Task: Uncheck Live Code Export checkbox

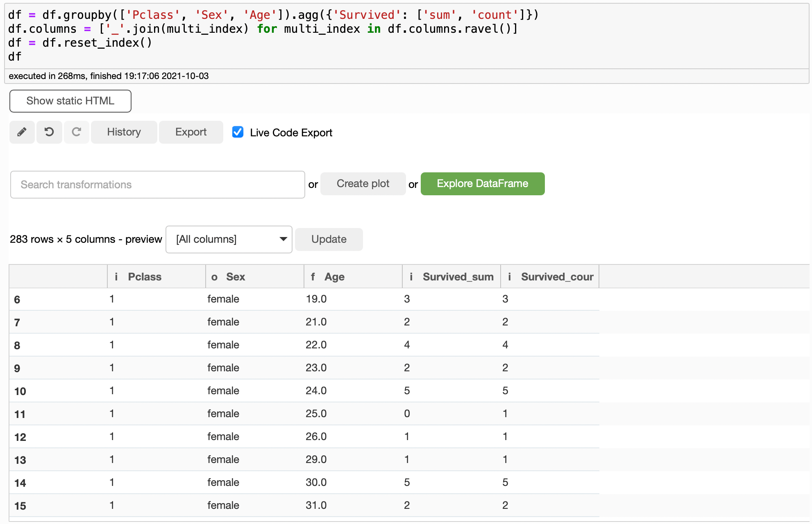Action: click(x=238, y=132)
